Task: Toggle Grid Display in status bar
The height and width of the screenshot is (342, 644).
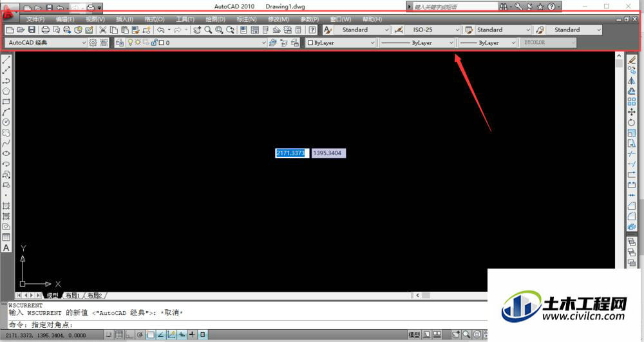Action: tap(119, 335)
